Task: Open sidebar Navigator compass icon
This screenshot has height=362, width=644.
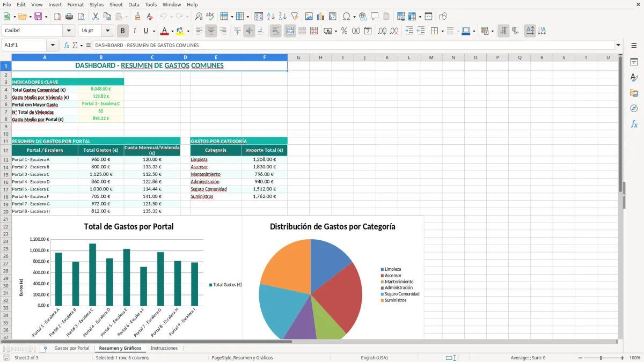Action: click(x=634, y=108)
